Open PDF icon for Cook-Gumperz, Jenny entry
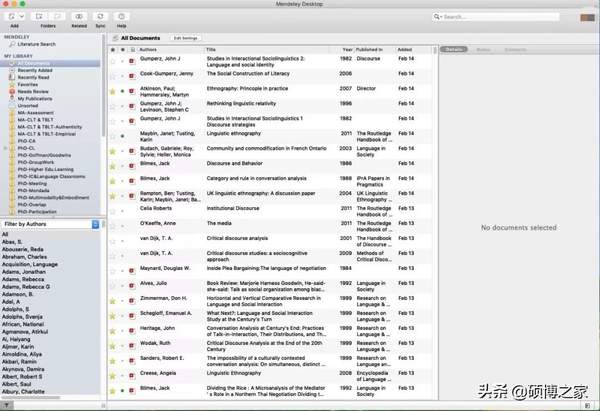 (133, 75)
